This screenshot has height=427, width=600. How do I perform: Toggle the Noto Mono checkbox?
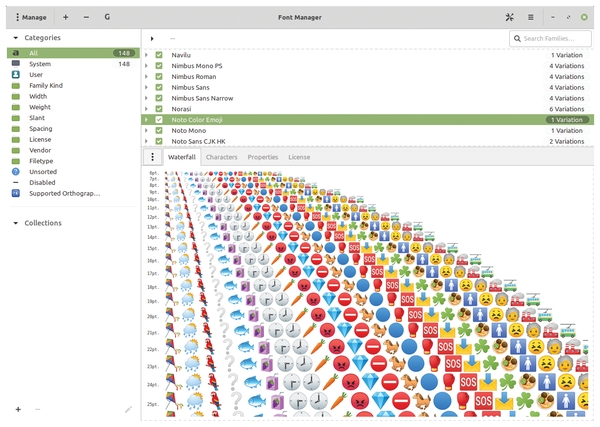tap(159, 130)
